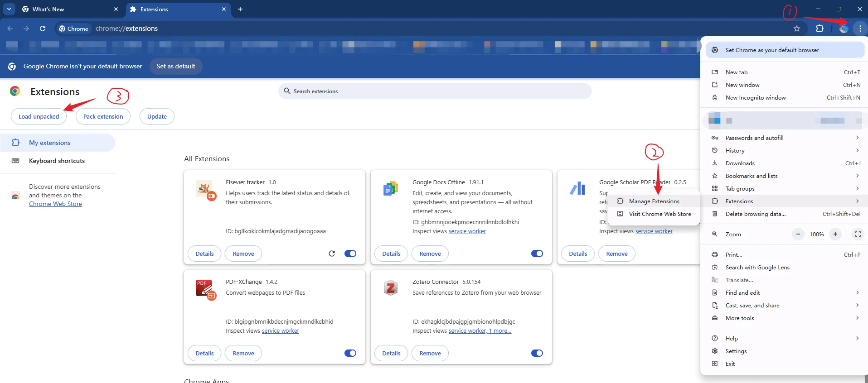Toggle PDF-XChange extension off
868x383 pixels.
[350, 353]
